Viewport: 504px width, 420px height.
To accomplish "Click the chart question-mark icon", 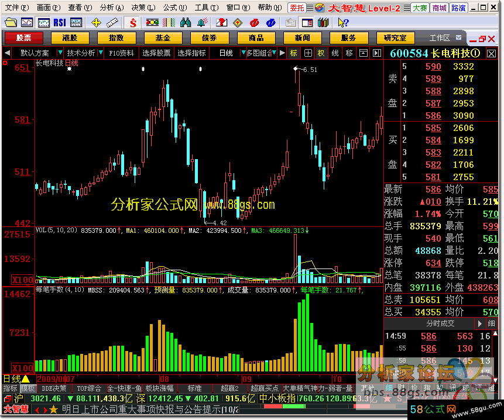I will tap(221, 22).
